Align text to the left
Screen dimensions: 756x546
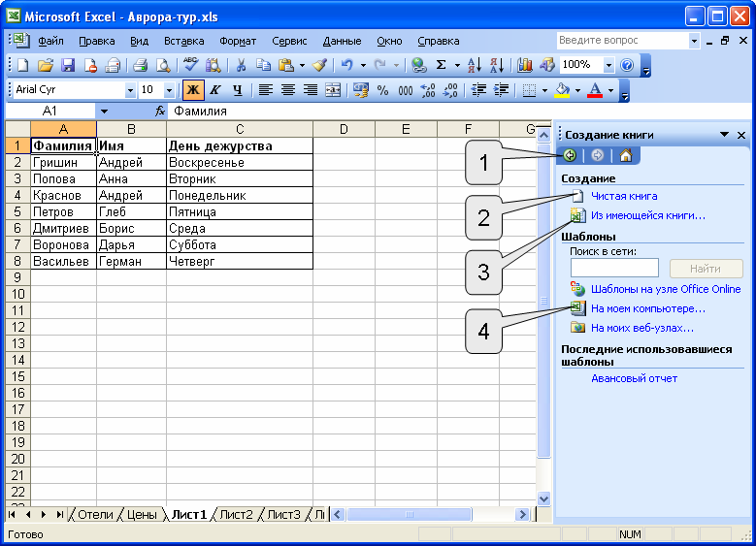[266, 89]
